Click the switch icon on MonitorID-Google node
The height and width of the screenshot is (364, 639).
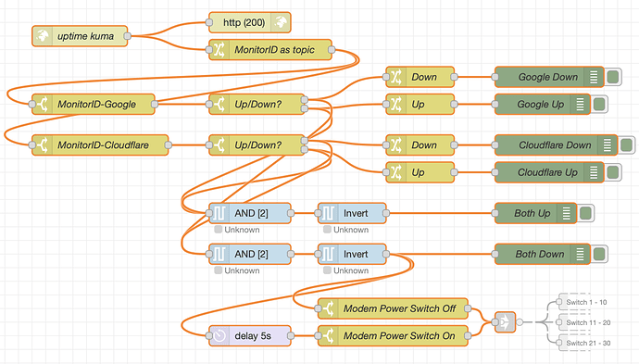(x=43, y=104)
